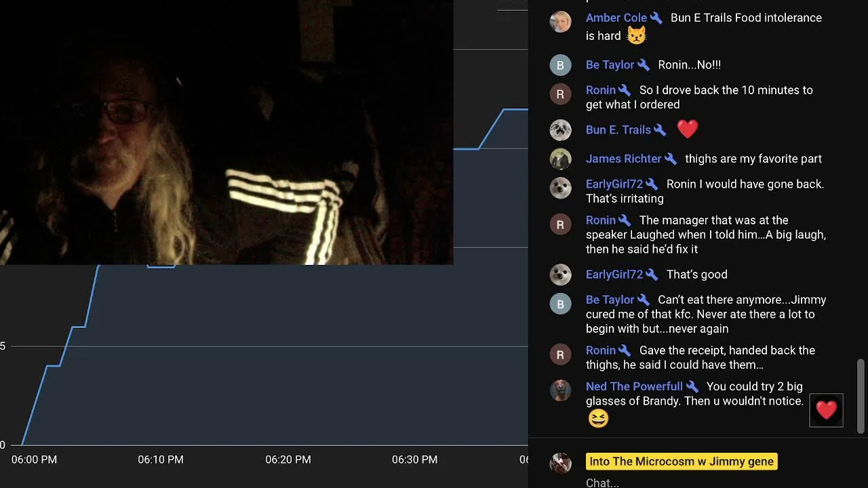Click the heart reaction button in chat

coord(826,410)
